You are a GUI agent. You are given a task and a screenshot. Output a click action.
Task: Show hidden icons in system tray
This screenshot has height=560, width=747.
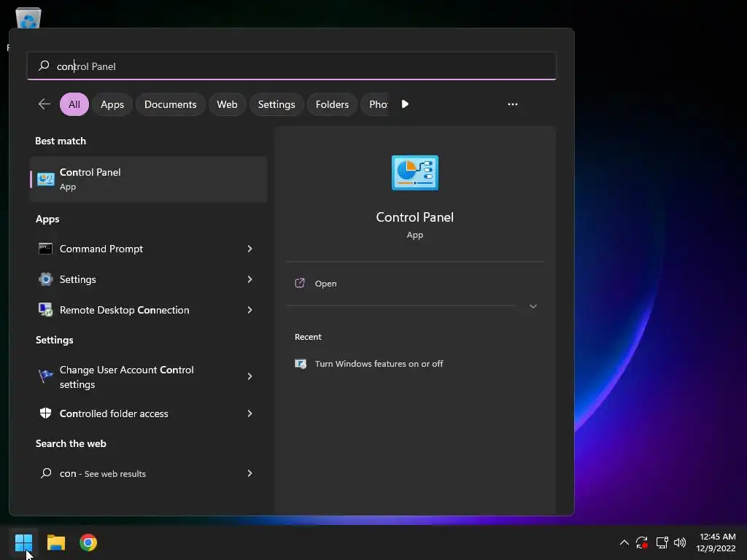[x=624, y=542]
